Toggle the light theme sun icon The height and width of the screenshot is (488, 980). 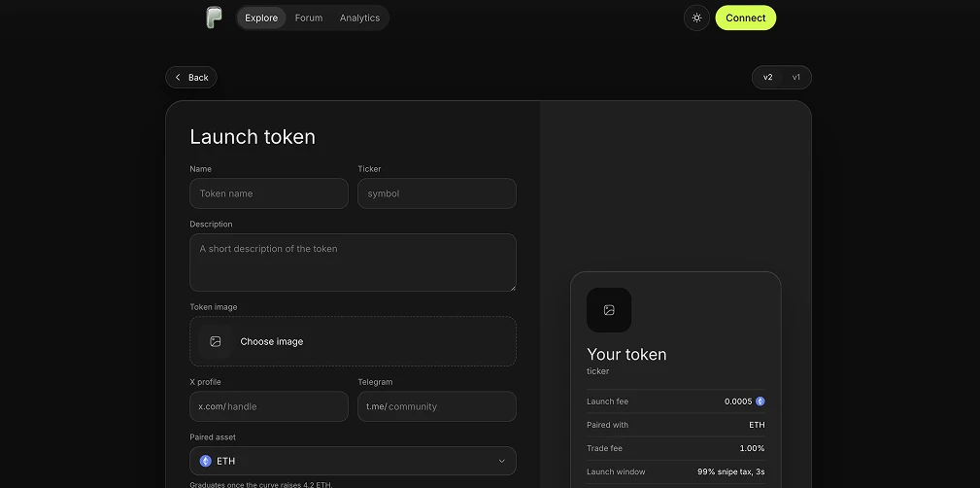(x=696, y=18)
